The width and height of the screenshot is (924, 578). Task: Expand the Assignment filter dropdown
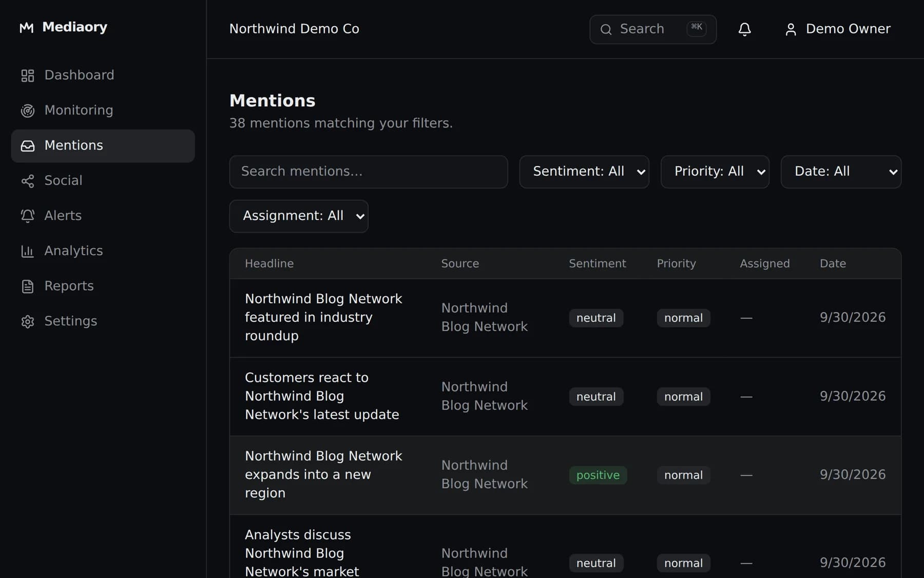pyautogui.click(x=299, y=216)
